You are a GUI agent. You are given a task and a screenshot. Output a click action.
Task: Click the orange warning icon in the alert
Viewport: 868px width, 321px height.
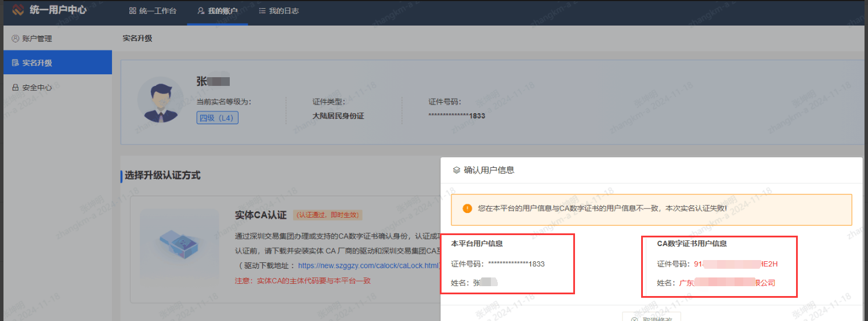(467, 208)
